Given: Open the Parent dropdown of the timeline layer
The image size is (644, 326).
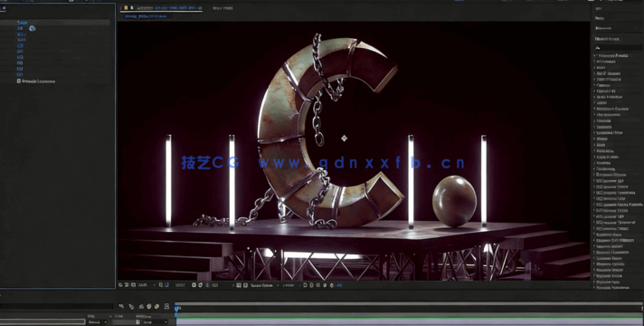Looking at the screenshot, I should [x=155, y=322].
